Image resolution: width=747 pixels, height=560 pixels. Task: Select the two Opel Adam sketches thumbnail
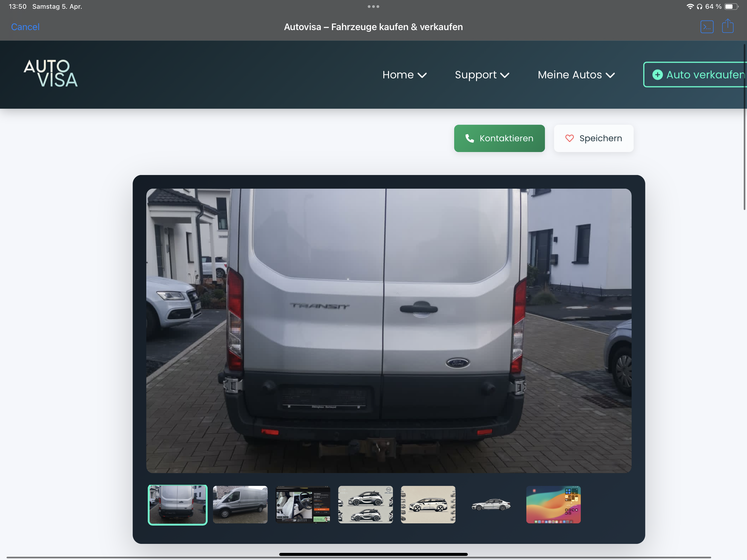pos(365,504)
